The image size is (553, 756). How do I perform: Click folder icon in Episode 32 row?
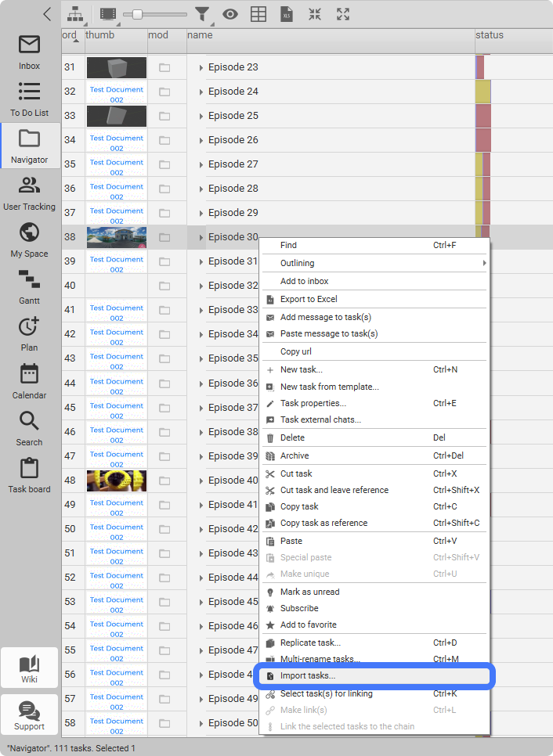coord(164,286)
